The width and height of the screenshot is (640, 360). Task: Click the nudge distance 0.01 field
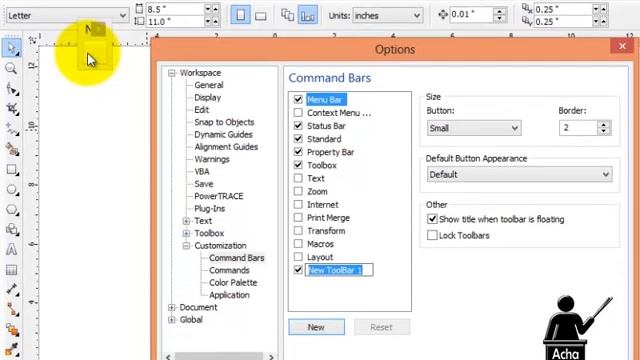470,15
